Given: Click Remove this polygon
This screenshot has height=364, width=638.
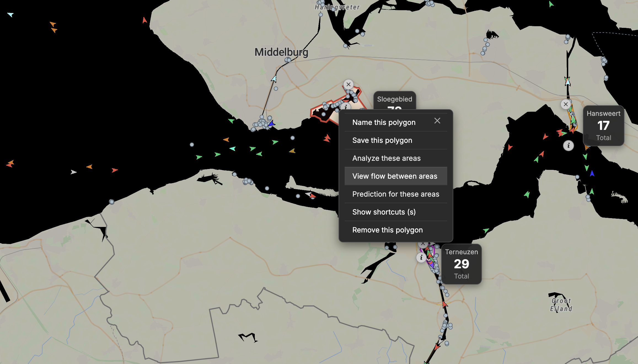Looking at the screenshot, I should click(387, 230).
